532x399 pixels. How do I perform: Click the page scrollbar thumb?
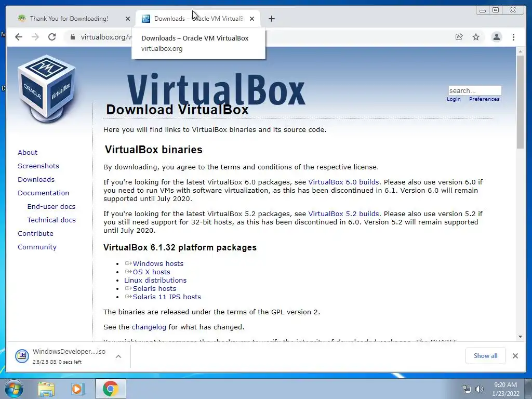pyautogui.click(x=520, y=102)
